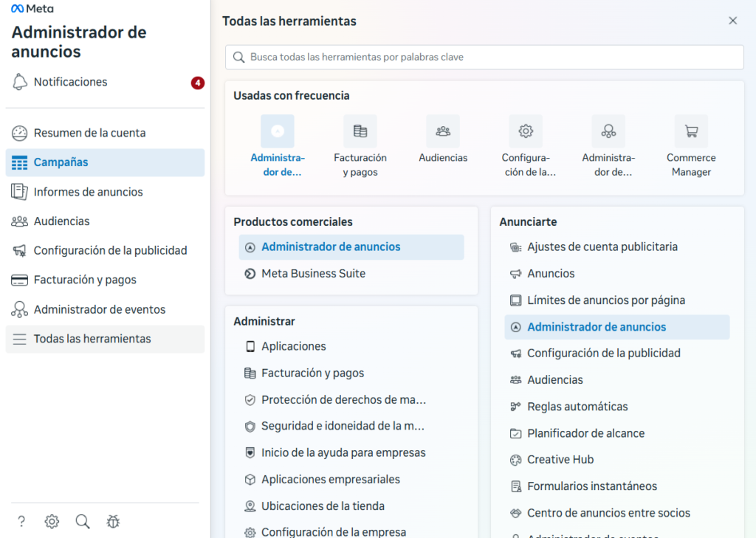
Task: Open Administrador de eventos
Action: click(x=105, y=309)
